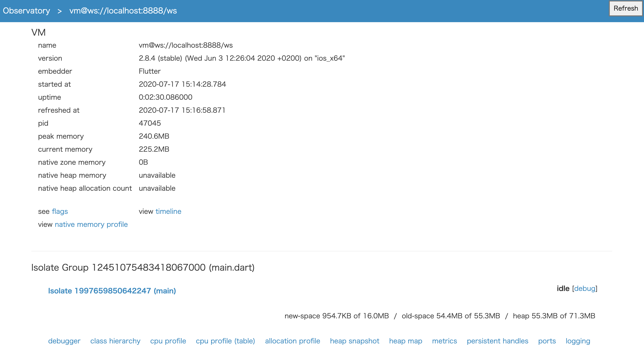Open cpu profile (table) link

pyautogui.click(x=225, y=341)
